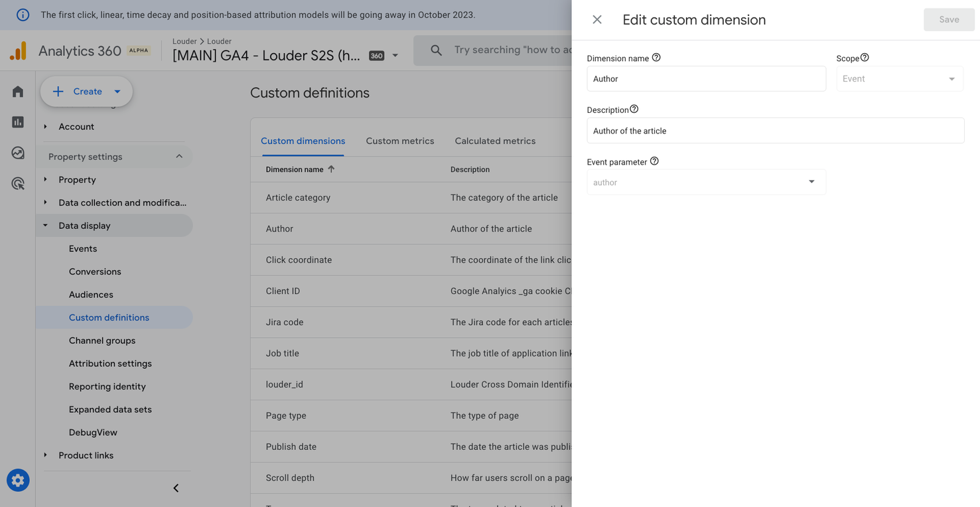Collapse the admin navigation sidebar
The height and width of the screenshot is (507, 980).
[176, 488]
